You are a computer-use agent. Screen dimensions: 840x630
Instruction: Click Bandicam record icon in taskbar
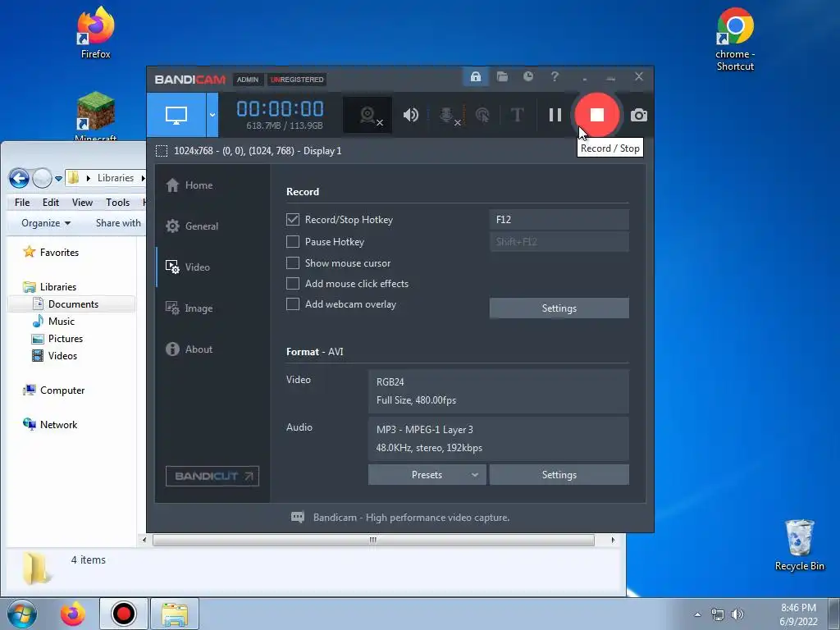pyautogui.click(x=123, y=614)
